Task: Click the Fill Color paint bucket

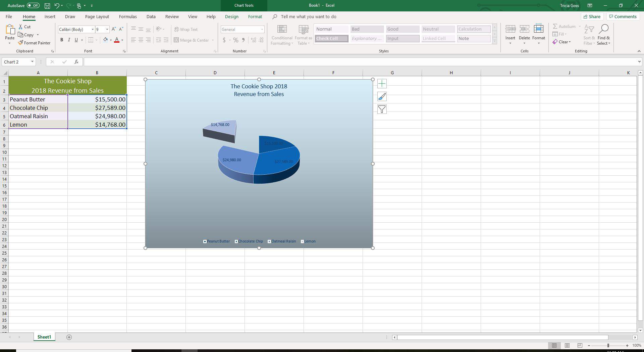Action: tap(105, 40)
